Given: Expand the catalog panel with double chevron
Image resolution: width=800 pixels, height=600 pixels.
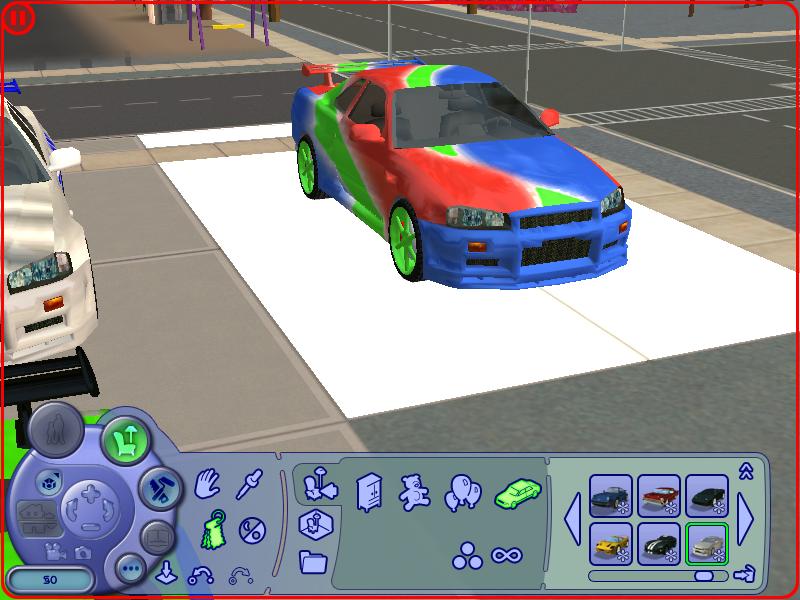Looking at the screenshot, I should click(745, 470).
